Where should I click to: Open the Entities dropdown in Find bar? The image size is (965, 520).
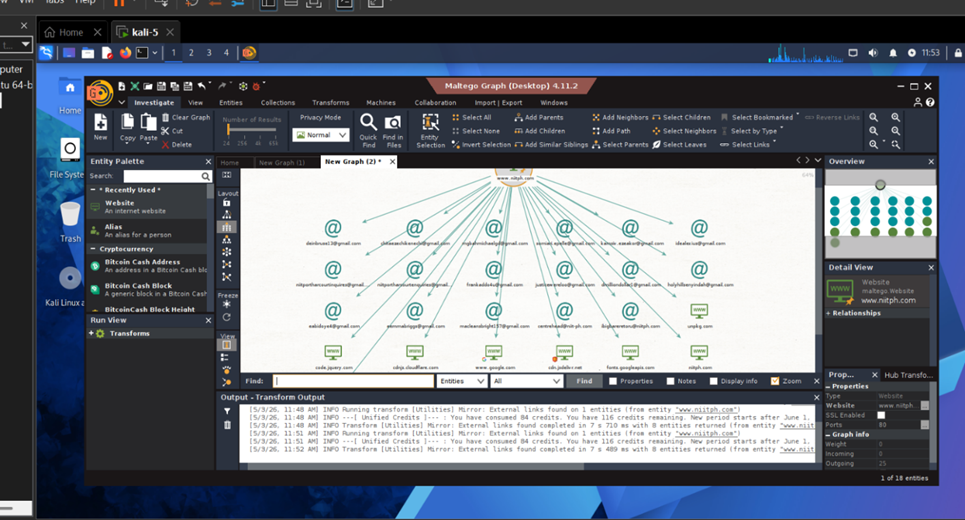coord(462,382)
